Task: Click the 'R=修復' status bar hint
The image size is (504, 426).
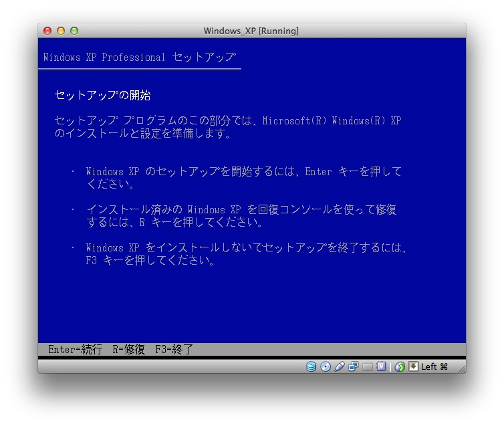Action: (x=128, y=349)
